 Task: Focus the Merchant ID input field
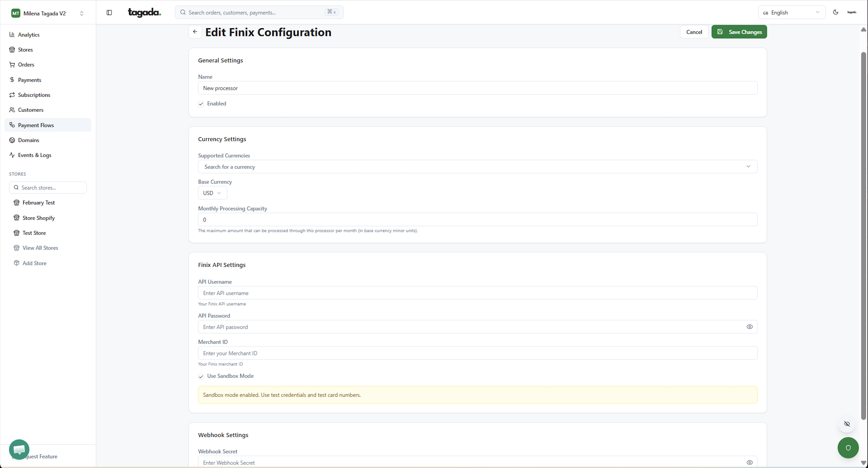coord(478,353)
